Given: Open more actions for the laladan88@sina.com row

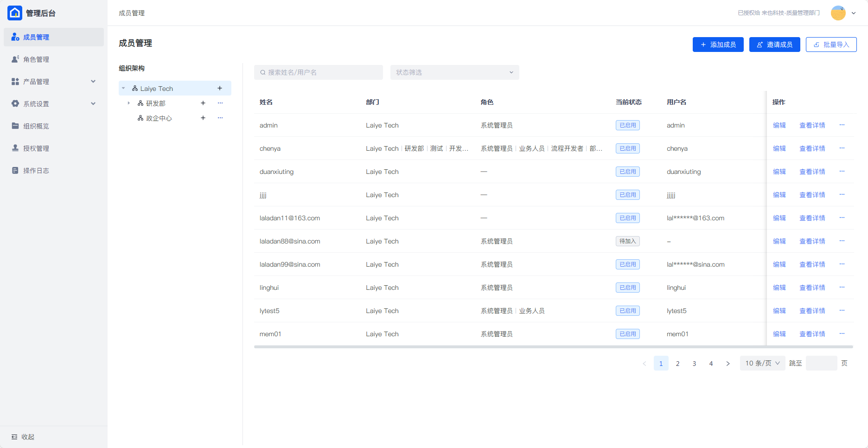Looking at the screenshot, I should 842,241.
